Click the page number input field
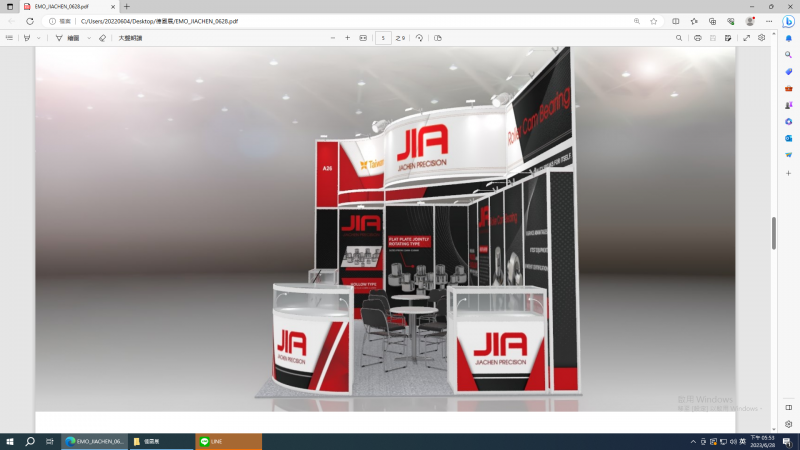The image size is (800, 450). (x=383, y=38)
